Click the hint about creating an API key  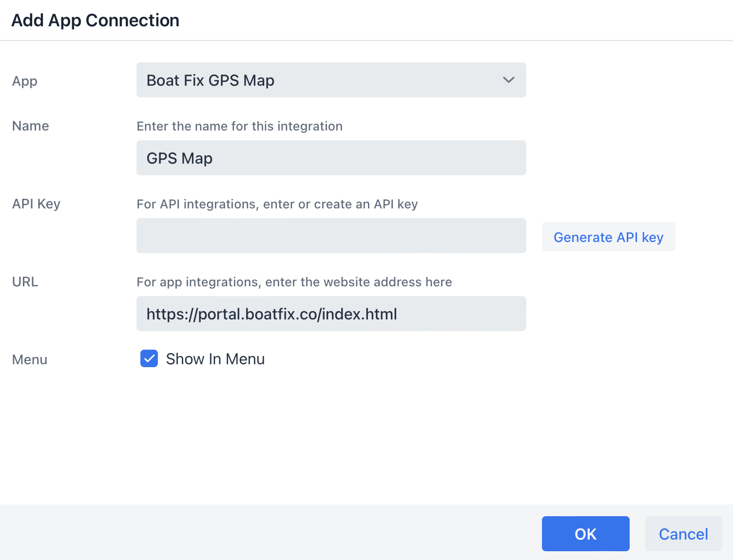coord(277,204)
